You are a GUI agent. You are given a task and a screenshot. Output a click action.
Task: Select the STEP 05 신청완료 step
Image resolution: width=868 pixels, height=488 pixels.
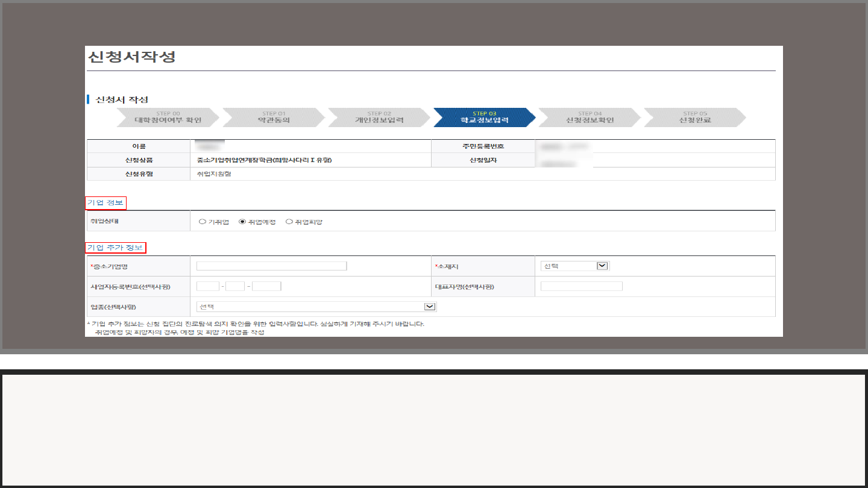[694, 117]
